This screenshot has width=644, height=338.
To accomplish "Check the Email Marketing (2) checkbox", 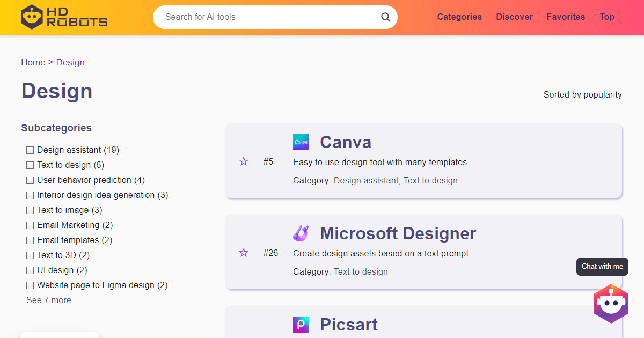I will [30, 225].
